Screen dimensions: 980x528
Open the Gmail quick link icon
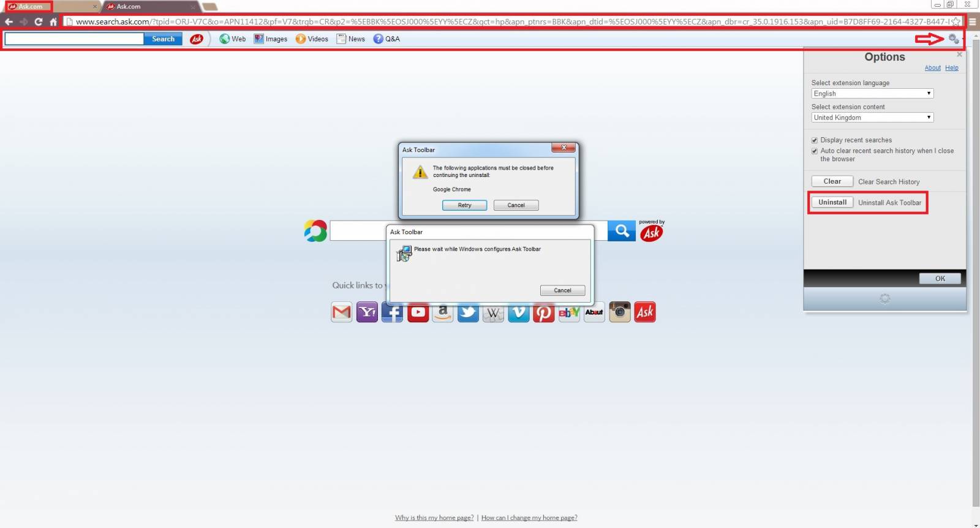(x=341, y=312)
